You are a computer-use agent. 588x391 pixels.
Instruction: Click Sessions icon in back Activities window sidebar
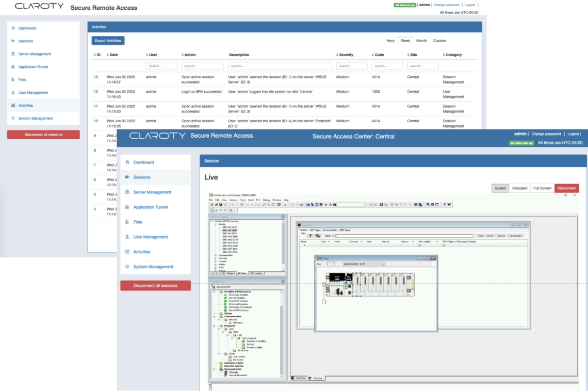click(x=13, y=41)
